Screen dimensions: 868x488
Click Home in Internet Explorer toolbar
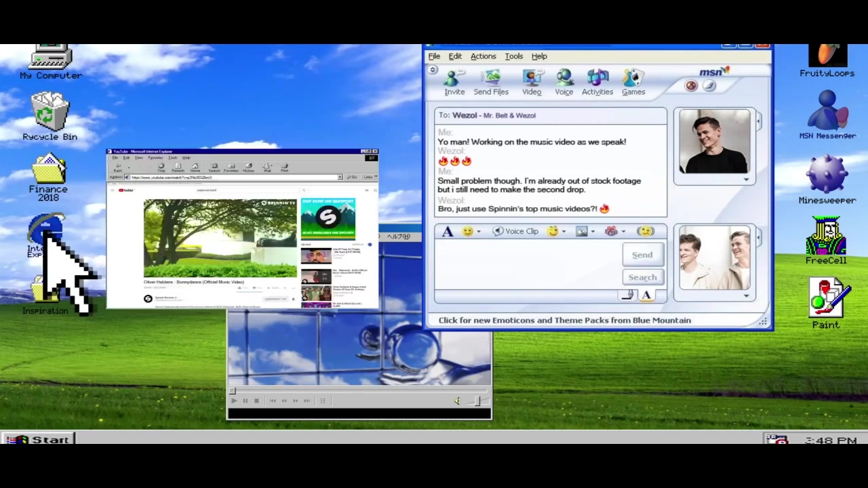[195, 167]
